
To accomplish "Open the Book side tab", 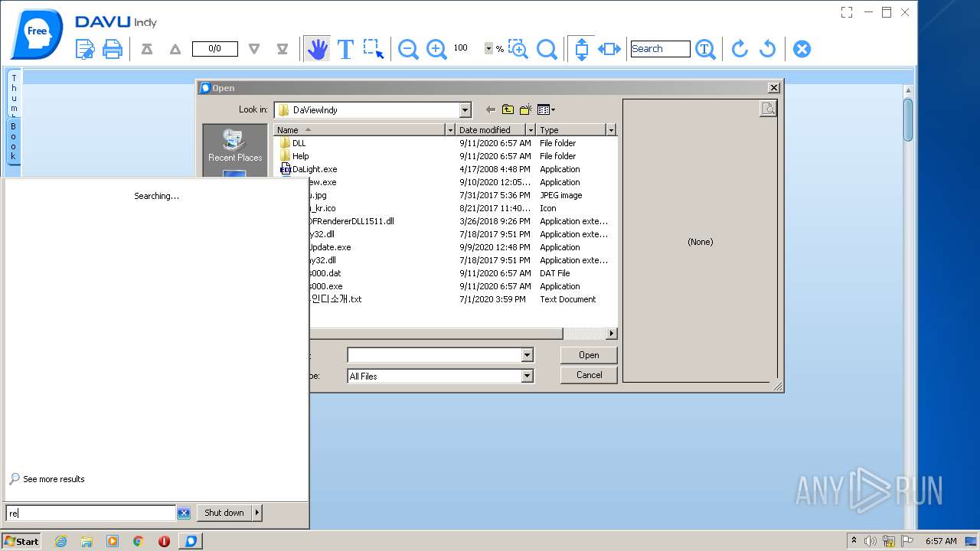I will pyautogui.click(x=14, y=141).
